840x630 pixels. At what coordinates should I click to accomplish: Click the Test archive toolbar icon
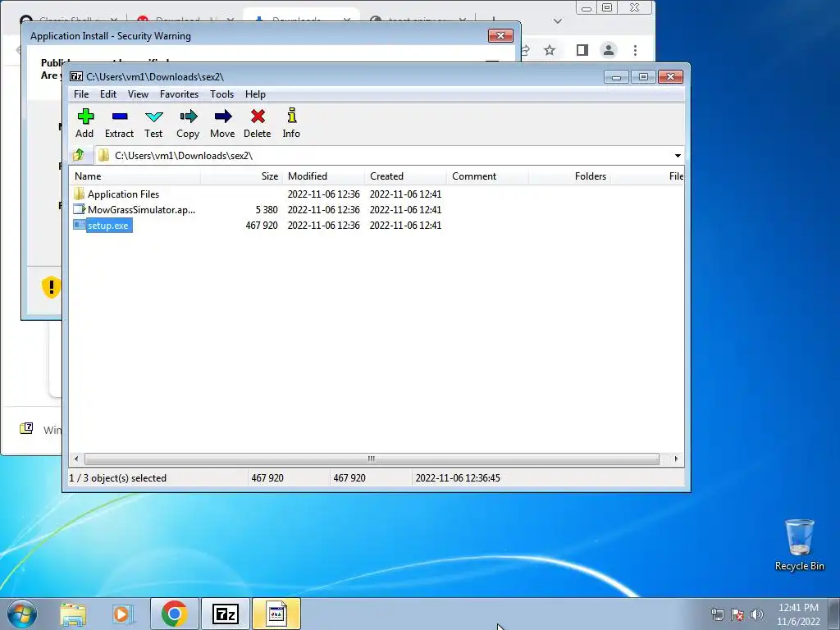pos(153,116)
